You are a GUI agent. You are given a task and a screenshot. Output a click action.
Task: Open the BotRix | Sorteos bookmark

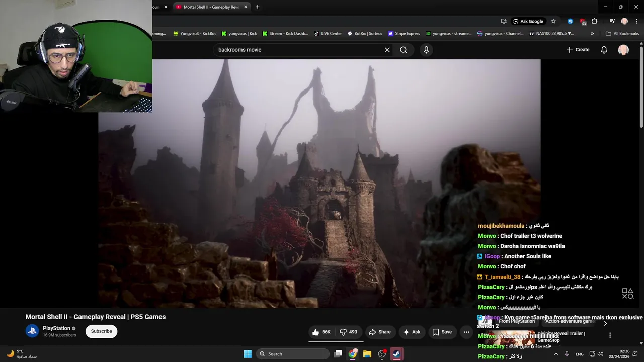coord(364,34)
